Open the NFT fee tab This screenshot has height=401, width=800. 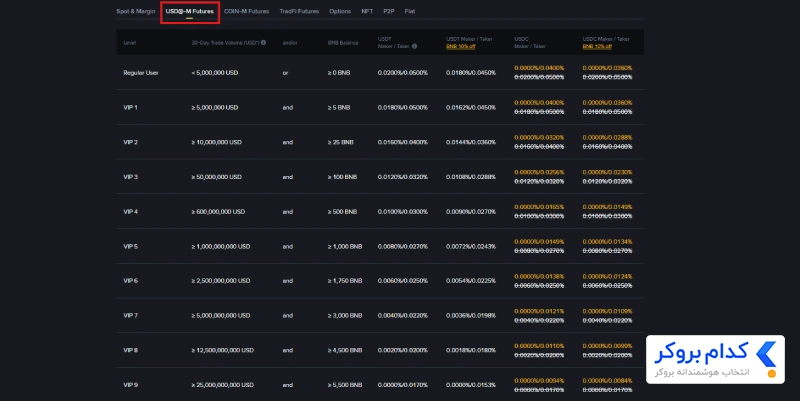(x=367, y=11)
